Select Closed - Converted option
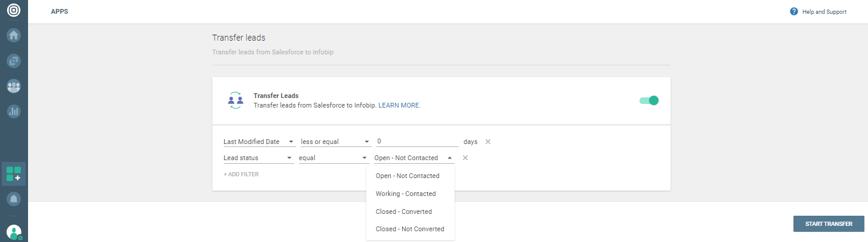Image resolution: width=868 pixels, height=242 pixels. coord(404,212)
